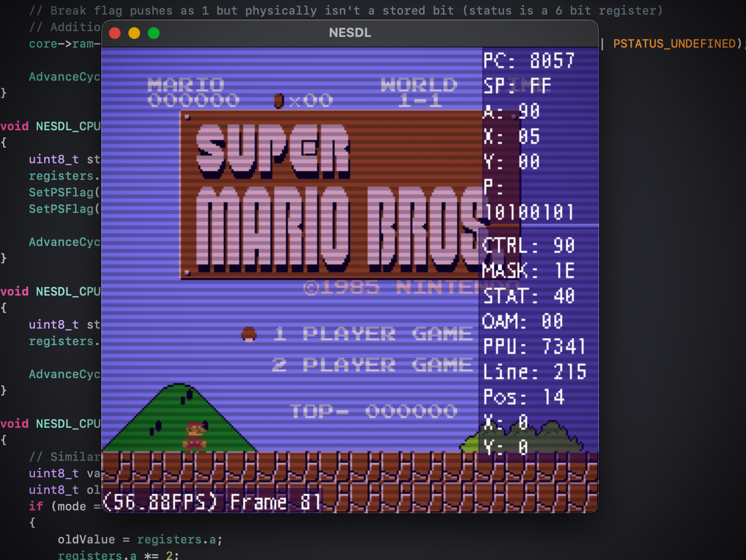This screenshot has height=560, width=746.
Task: Click the 'OAM: 00' readout
Action: [523, 321]
